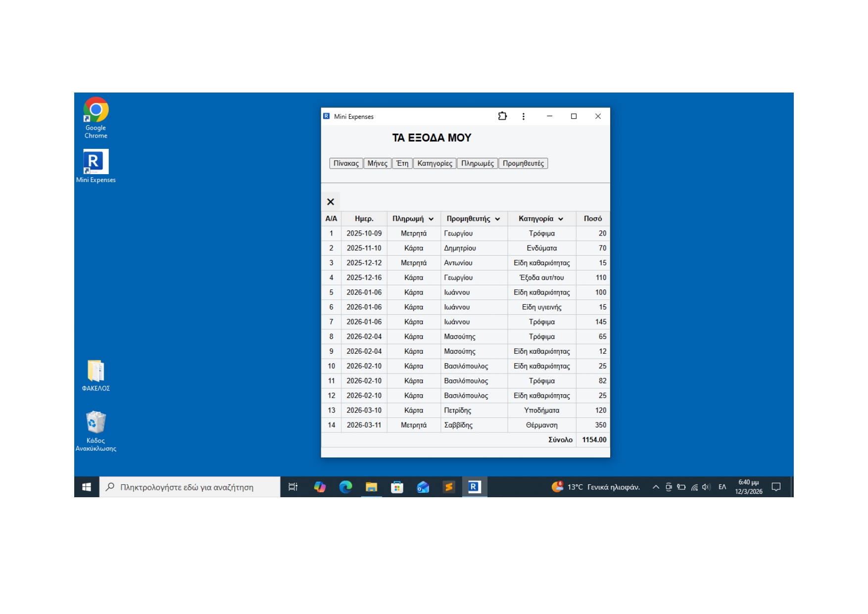Click the Προμηθευτές button
868x614 pixels.
coord(523,163)
